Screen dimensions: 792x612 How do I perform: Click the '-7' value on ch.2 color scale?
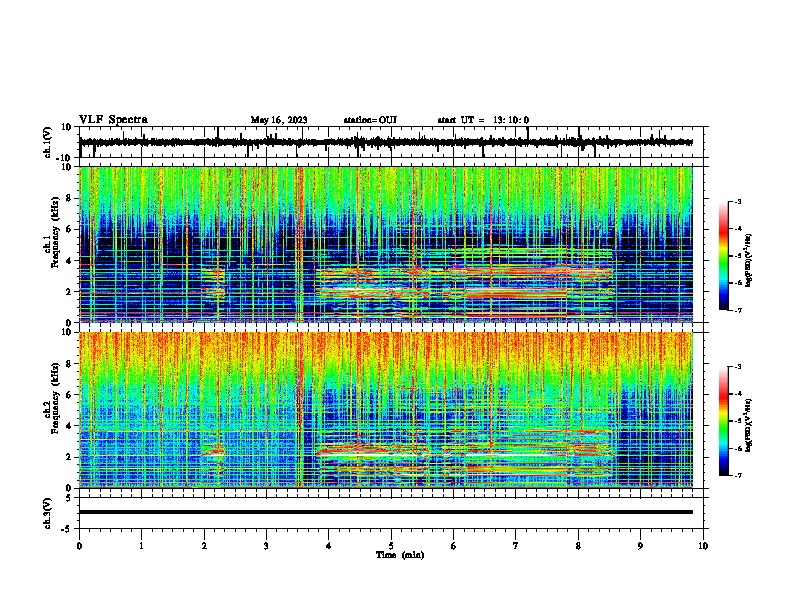point(737,475)
